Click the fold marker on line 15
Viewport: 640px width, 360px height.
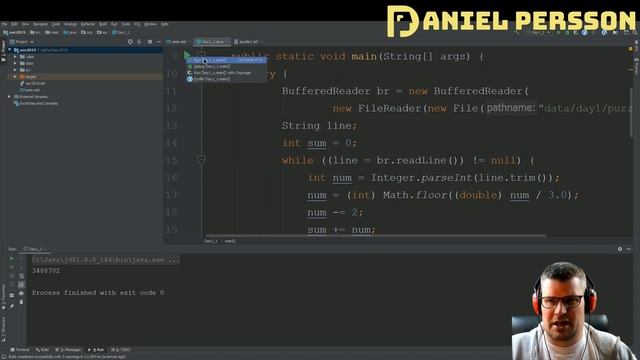click(201, 160)
